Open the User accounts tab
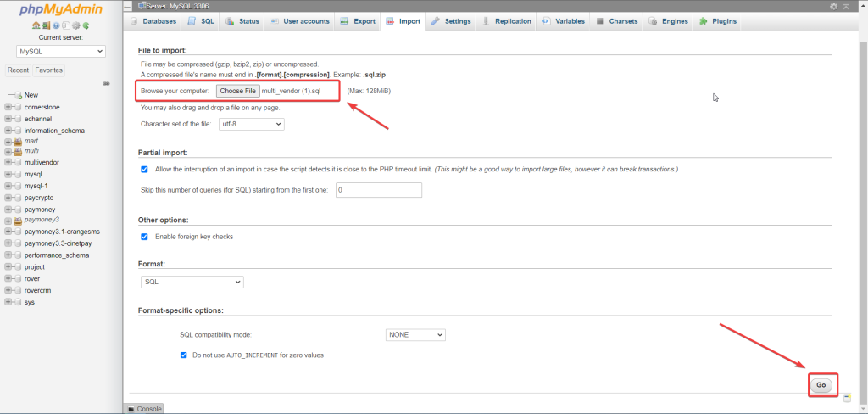Screen dimensions: 868x414 point(300,21)
